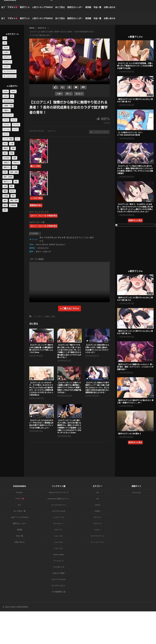Viewport: 156px width, 644px height.
Task: Open the Fleur THE ANIMATION thumbnail in the sidebar
Action: 135,120
